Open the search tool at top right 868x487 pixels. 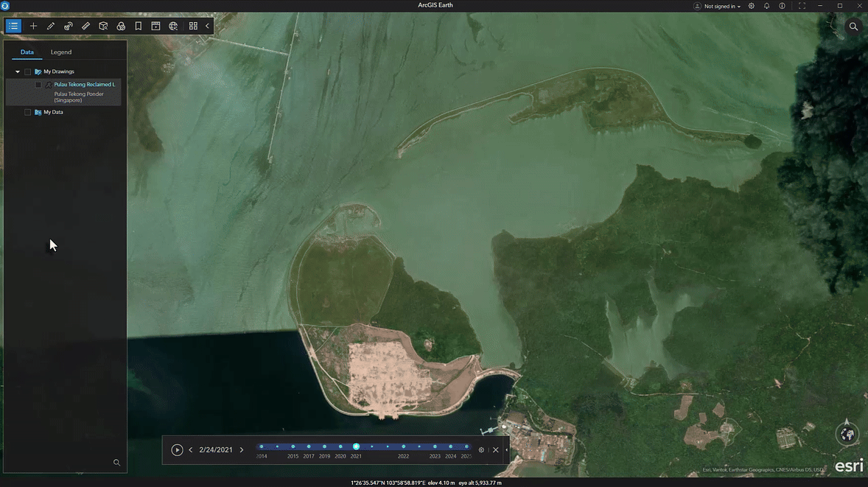click(x=853, y=26)
